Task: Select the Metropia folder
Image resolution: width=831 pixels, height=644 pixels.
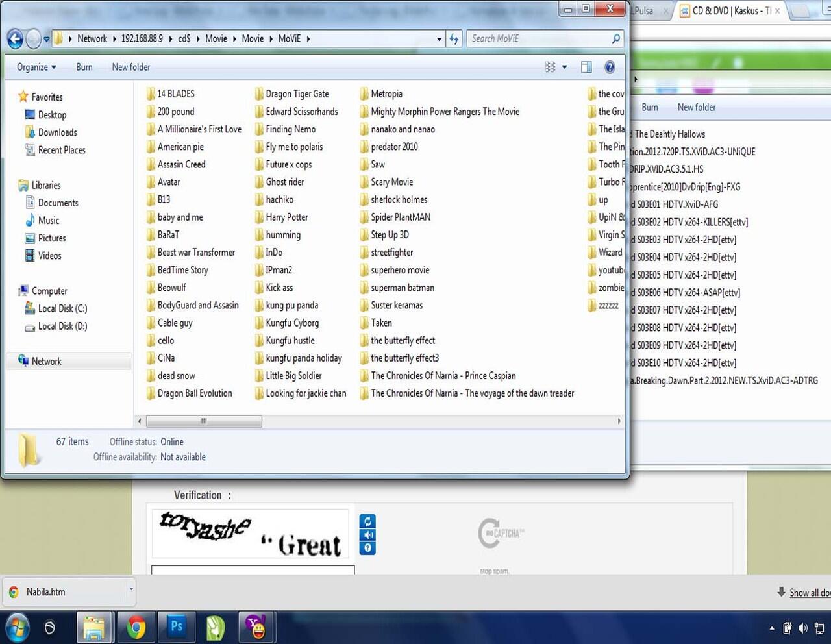Action: 381,94
